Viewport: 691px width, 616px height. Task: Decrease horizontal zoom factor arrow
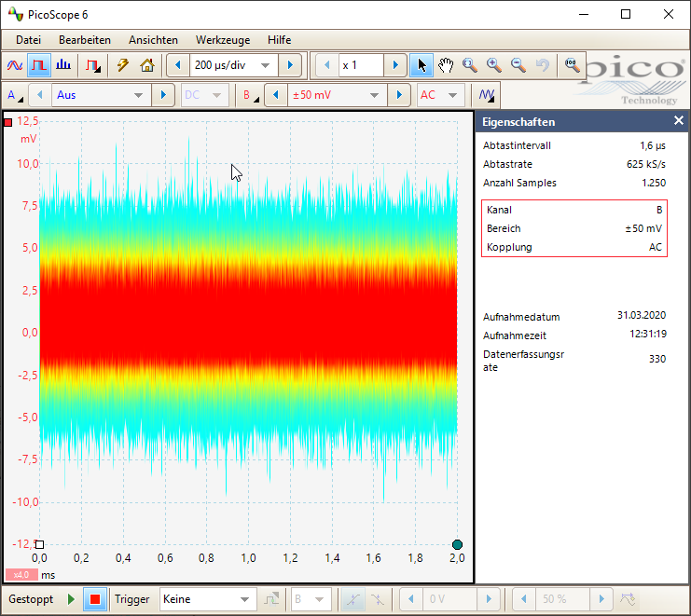326,65
